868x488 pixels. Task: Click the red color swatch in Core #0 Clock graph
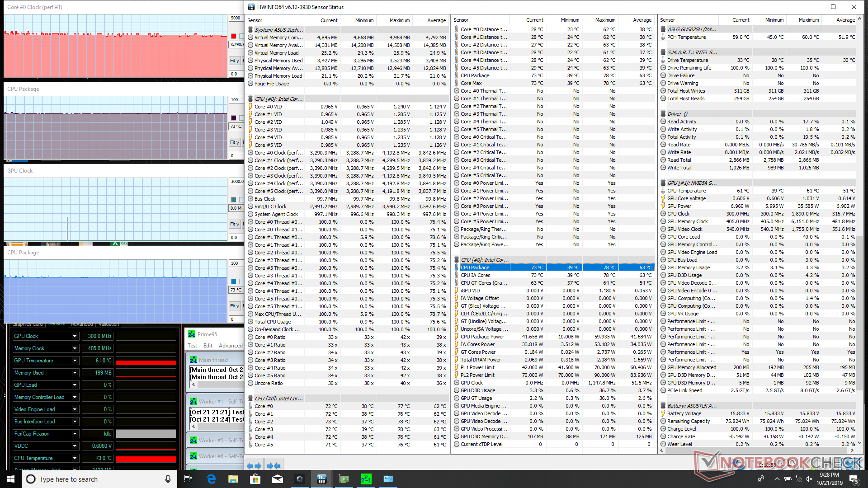click(x=234, y=36)
